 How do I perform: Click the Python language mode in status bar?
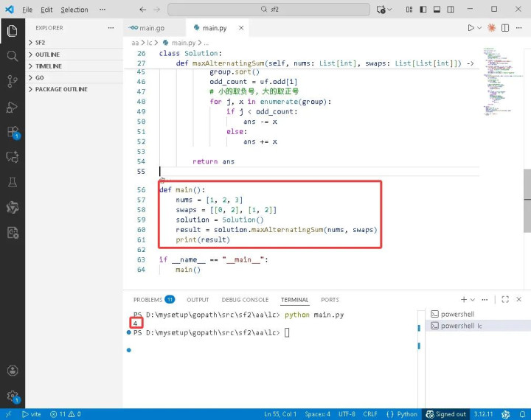[x=407, y=414]
